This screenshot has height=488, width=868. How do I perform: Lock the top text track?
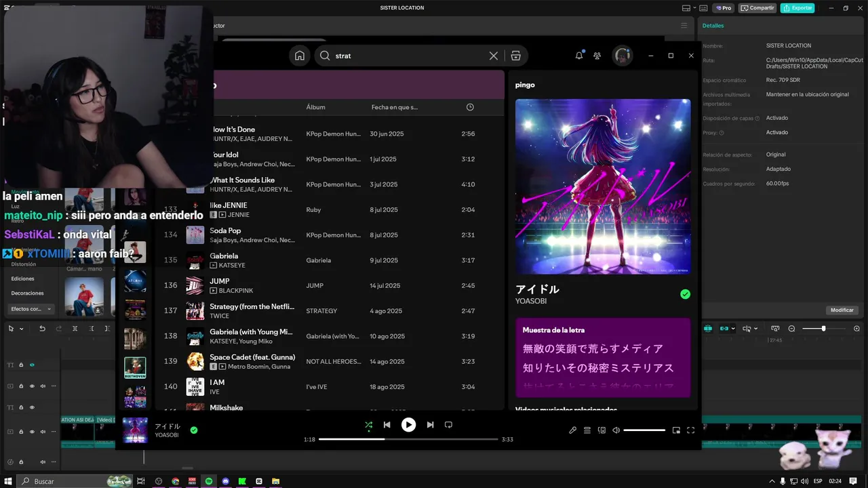point(21,365)
